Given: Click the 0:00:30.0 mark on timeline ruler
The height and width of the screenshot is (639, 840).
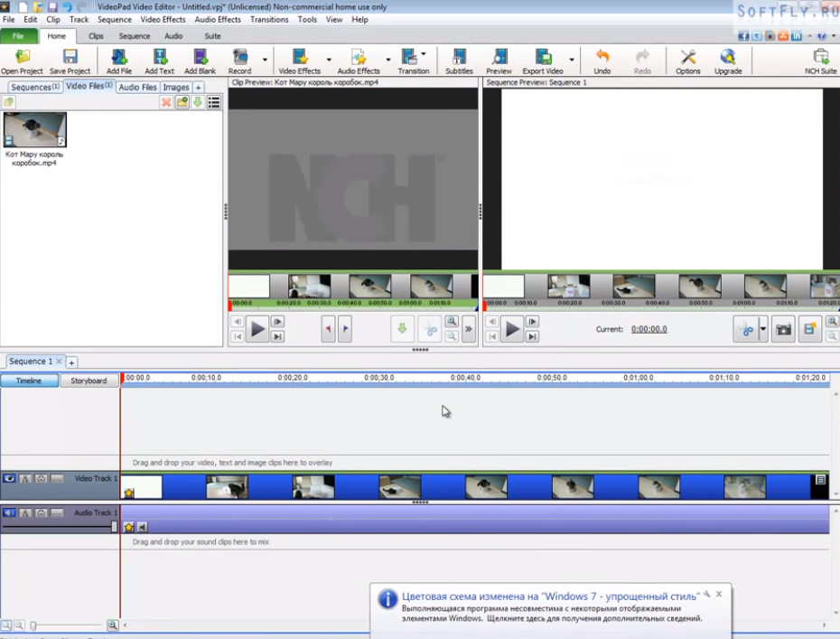Looking at the screenshot, I should pos(378,378).
